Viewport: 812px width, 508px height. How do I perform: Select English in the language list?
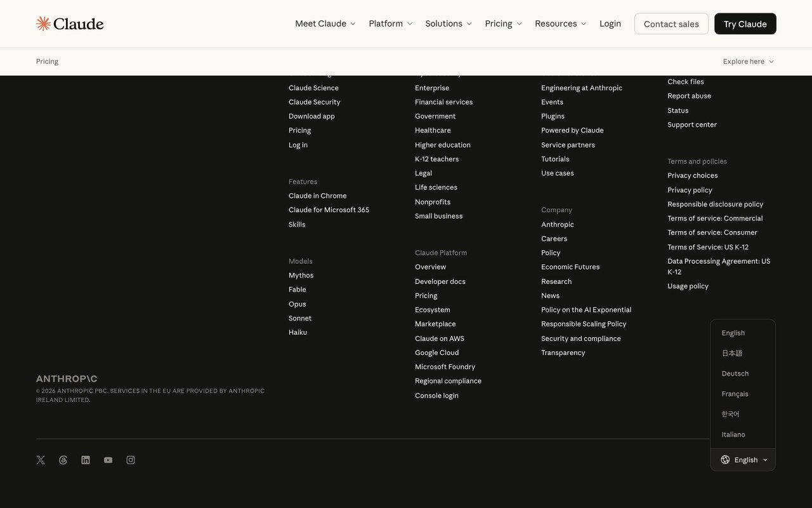tap(733, 333)
